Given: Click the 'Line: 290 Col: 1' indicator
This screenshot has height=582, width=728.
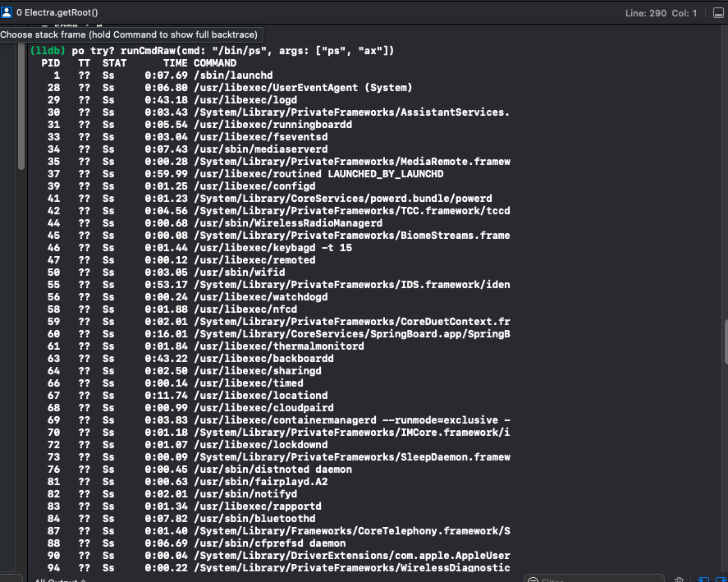Looking at the screenshot, I should [661, 13].
